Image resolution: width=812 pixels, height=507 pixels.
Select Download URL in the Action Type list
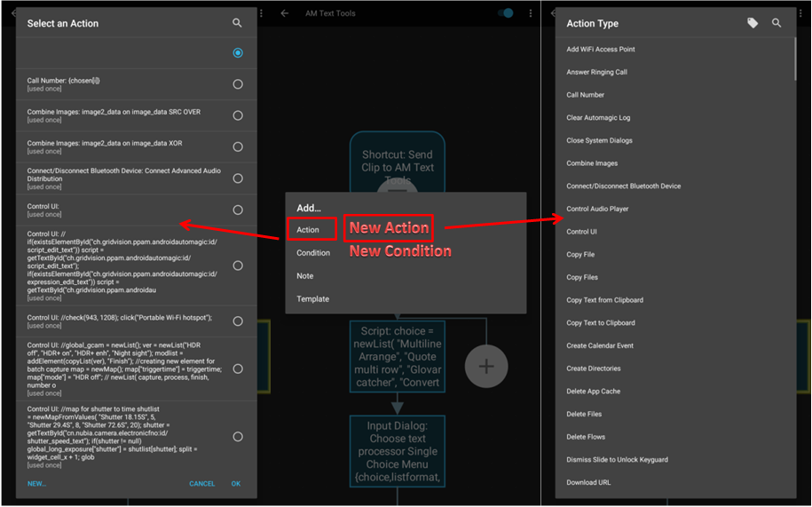(x=588, y=482)
